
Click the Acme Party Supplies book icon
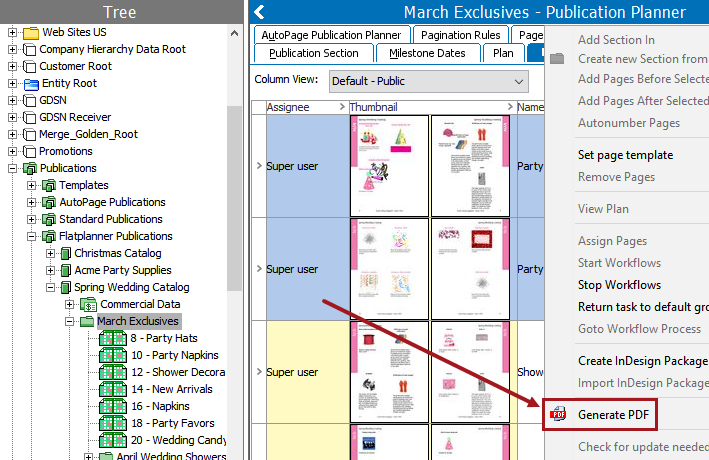click(66, 270)
